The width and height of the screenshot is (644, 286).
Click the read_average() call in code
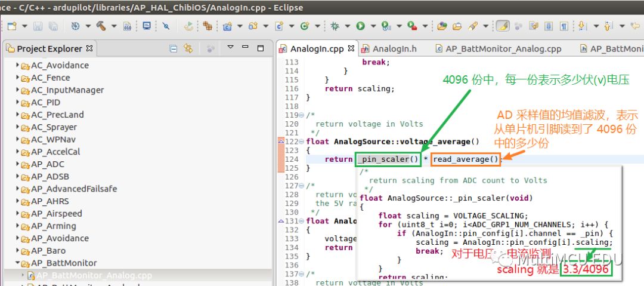pyautogui.click(x=465, y=159)
